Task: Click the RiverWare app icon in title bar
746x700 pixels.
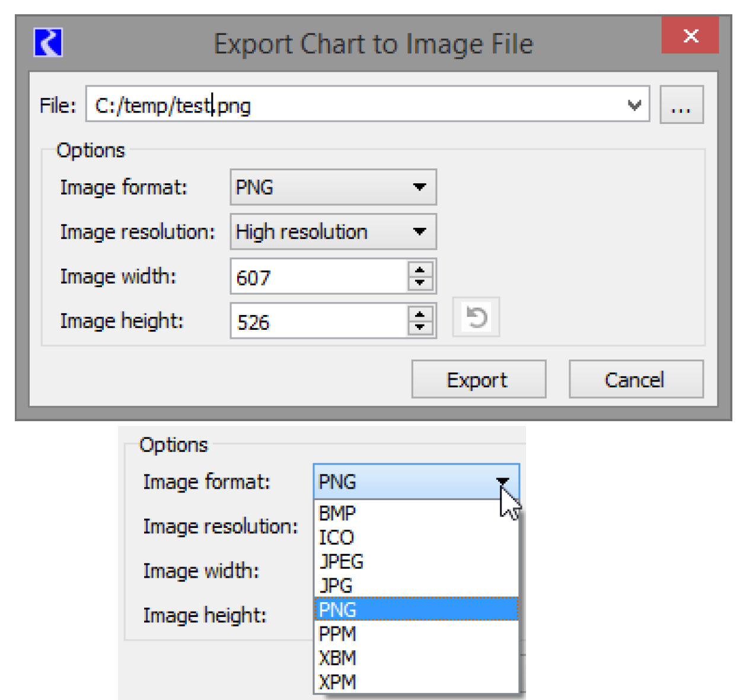Action: [48, 43]
